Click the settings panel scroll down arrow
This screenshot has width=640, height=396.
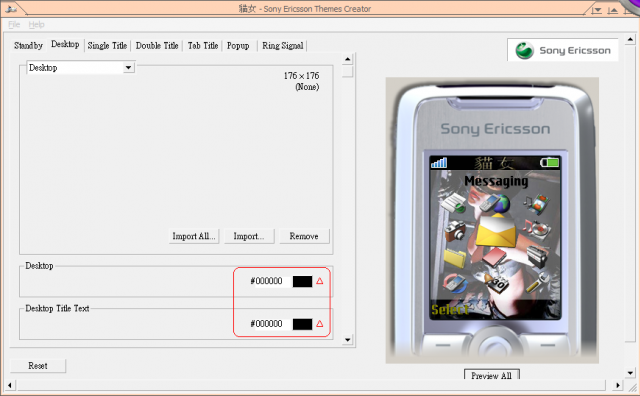347,340
